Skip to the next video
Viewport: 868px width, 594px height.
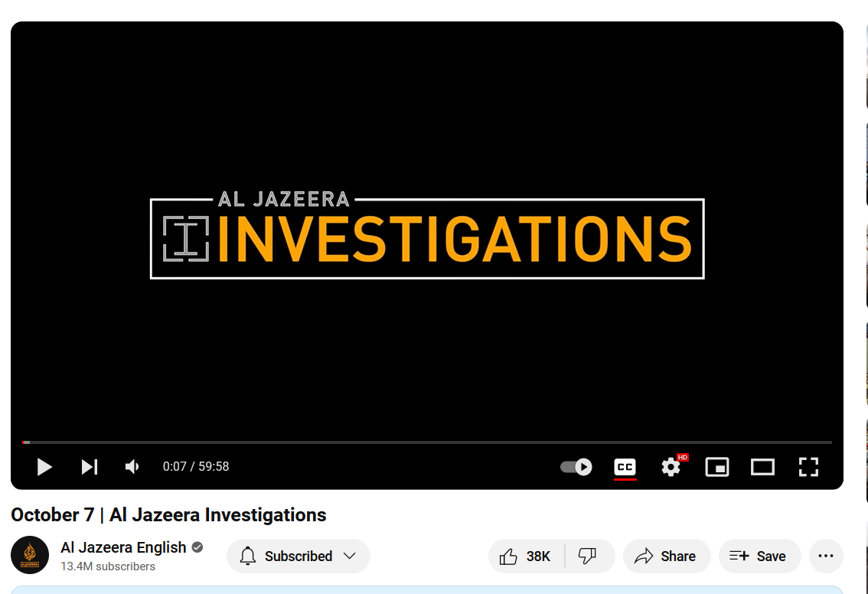[89, 467]
